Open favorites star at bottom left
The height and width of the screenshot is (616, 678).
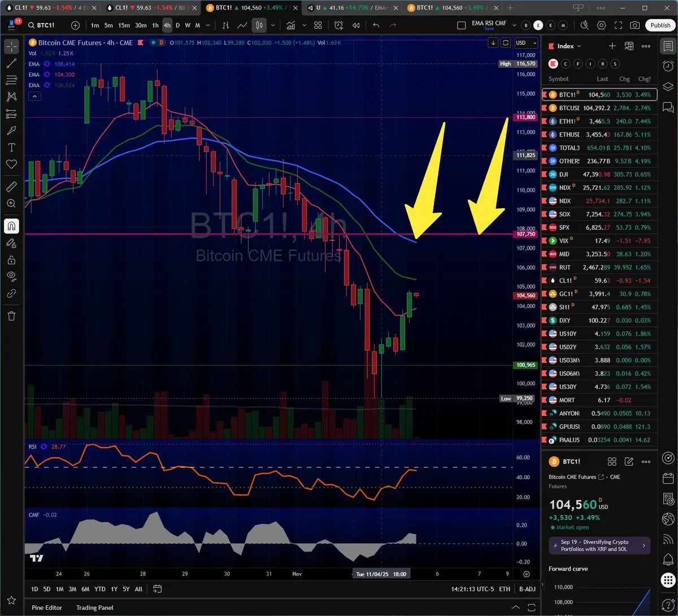point(11,600)
